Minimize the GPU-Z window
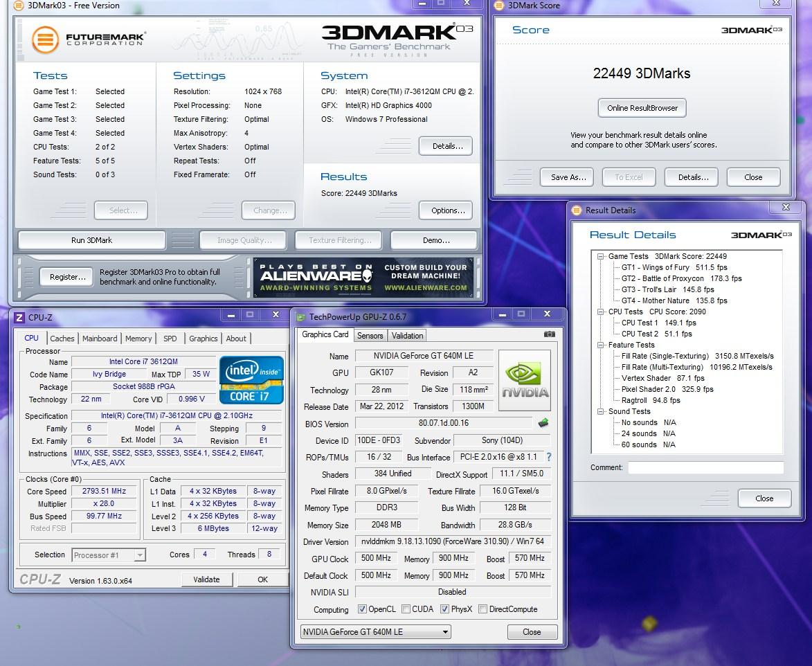Viewport: 812px width, 666px height. [x=501, y=314]
